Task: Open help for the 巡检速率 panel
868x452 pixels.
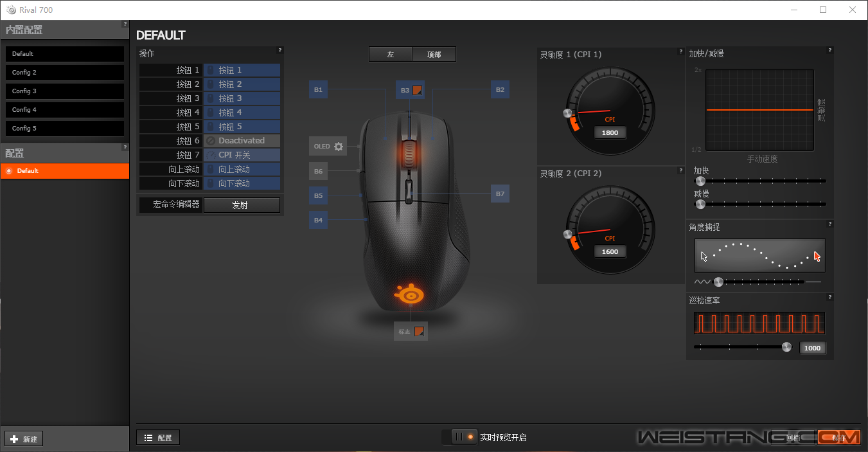Action: [830, 297]
